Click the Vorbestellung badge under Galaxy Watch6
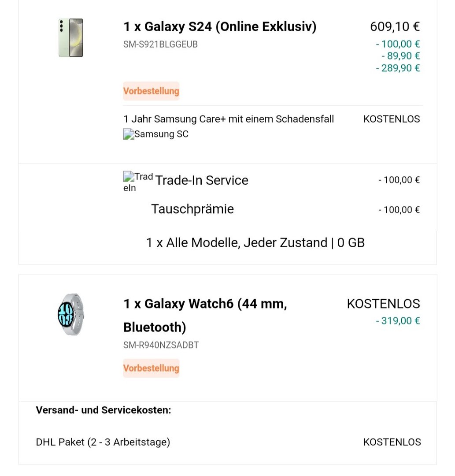 click(151, 368)
